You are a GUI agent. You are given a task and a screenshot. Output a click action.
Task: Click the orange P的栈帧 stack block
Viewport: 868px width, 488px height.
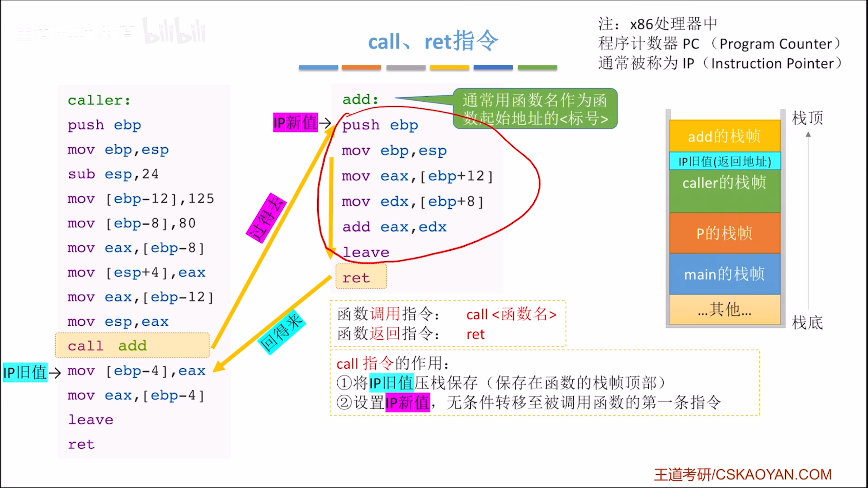point(724,233)
